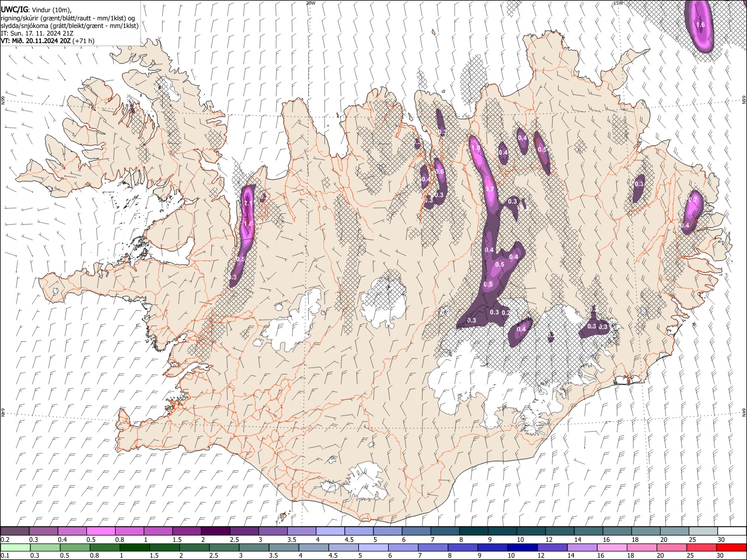This screenshot has width=747, height=560.
Task: Select the dark teal 8 swatch in snow legend
Action: (x=473, y=531)
